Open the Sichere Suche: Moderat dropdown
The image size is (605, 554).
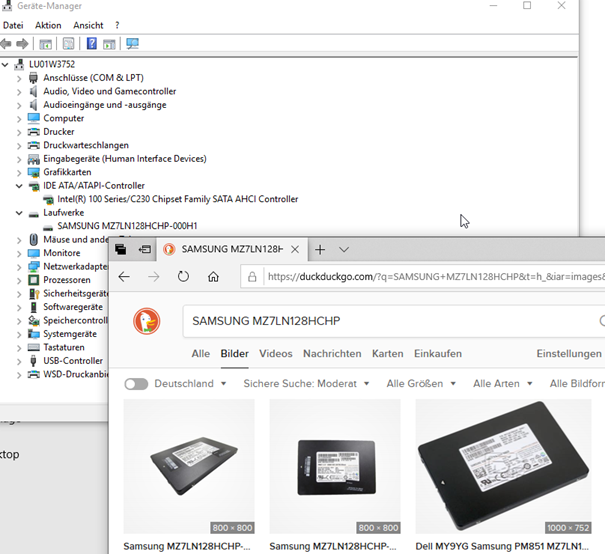[x=306, y=384]
